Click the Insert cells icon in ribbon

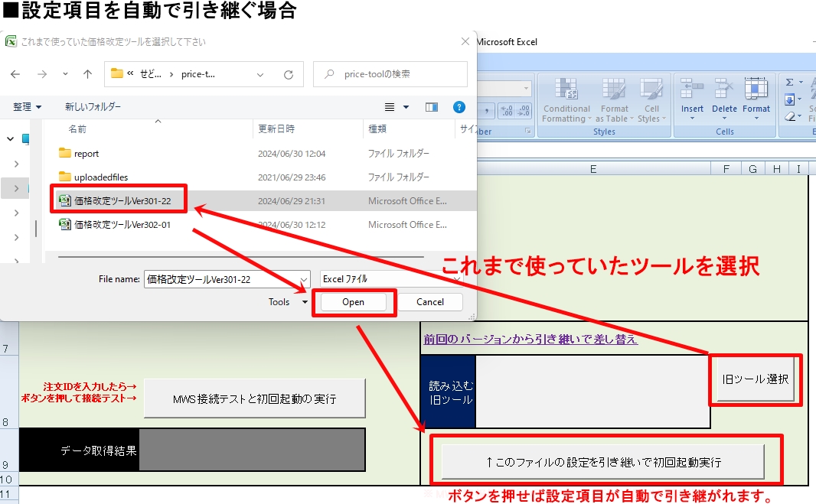[692, 92]
